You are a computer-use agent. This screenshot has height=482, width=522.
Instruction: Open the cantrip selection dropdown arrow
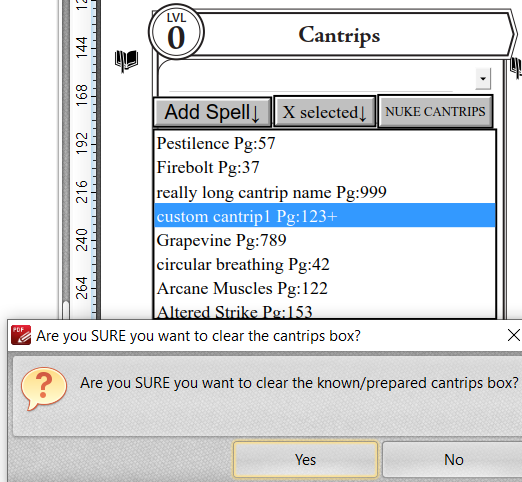(483, 79)
